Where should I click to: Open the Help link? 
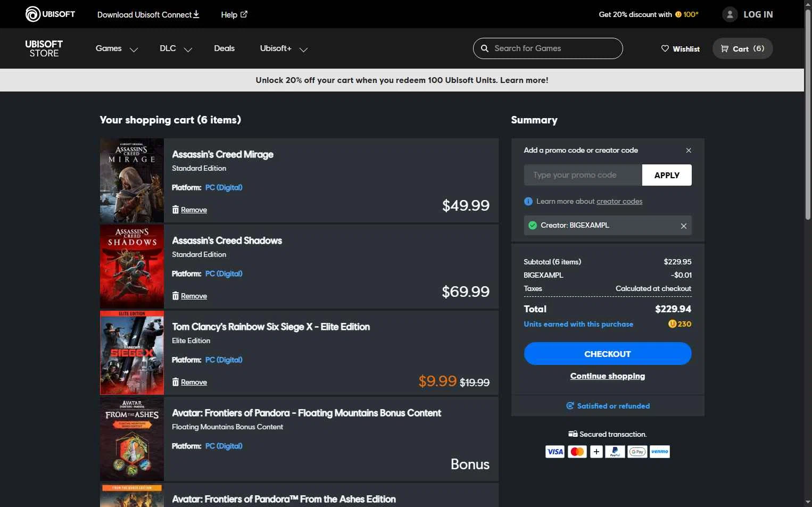pos(234,14)
